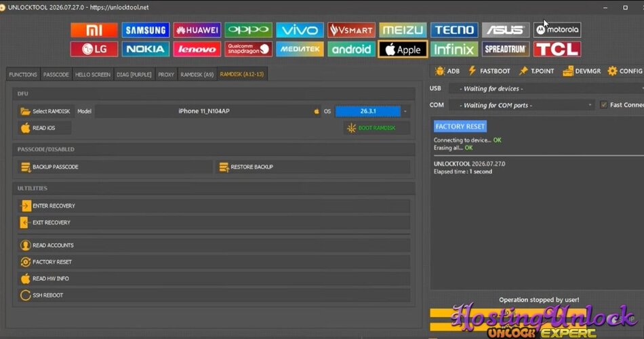
Task: Open the iPhone 11_N104AP model dropdown
Action: point(208,111)
